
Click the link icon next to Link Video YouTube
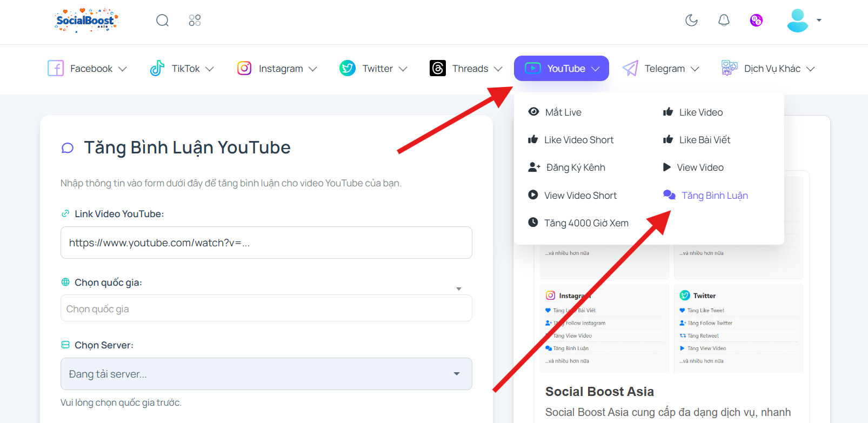[65, 213]
